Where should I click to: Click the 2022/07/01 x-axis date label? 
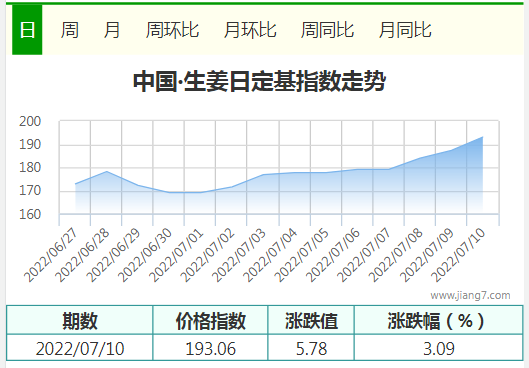coord(177,255)
